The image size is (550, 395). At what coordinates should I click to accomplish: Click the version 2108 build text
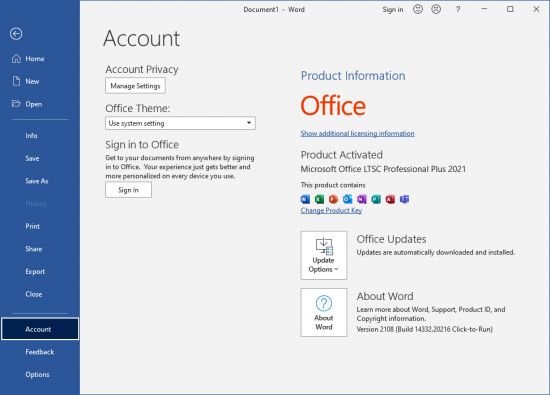[424, 329]
